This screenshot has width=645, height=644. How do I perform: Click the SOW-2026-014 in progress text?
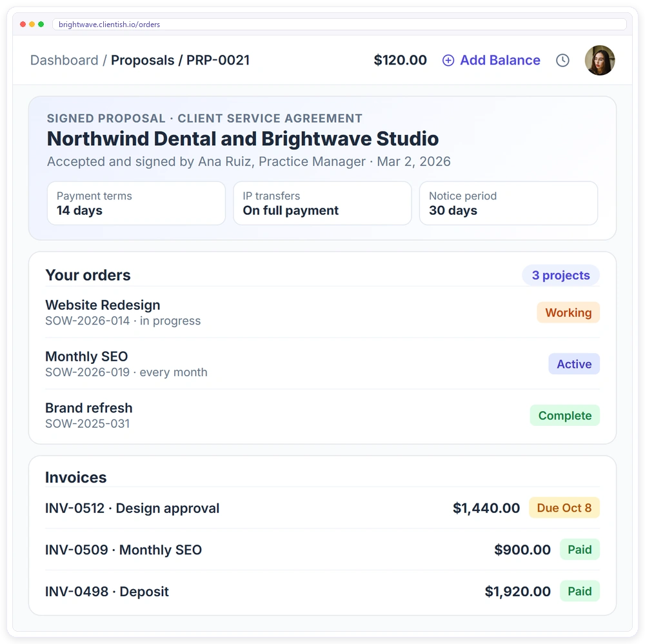123,321
